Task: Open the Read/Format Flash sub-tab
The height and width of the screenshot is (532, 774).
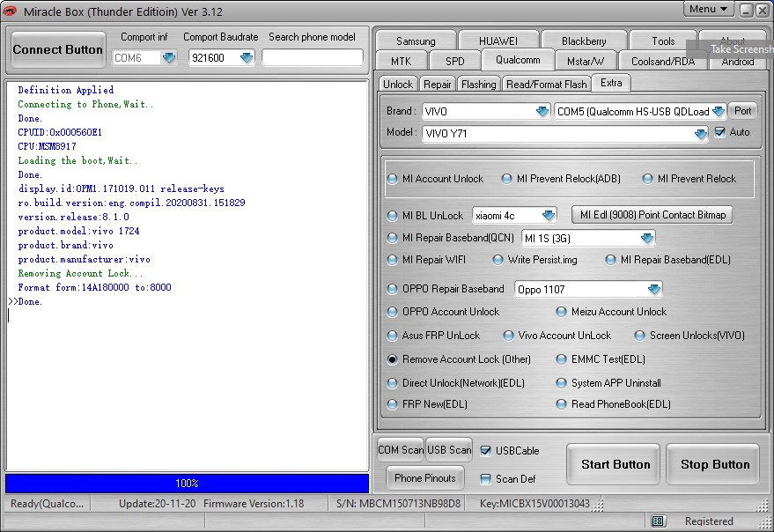Action: coord(547,85)
